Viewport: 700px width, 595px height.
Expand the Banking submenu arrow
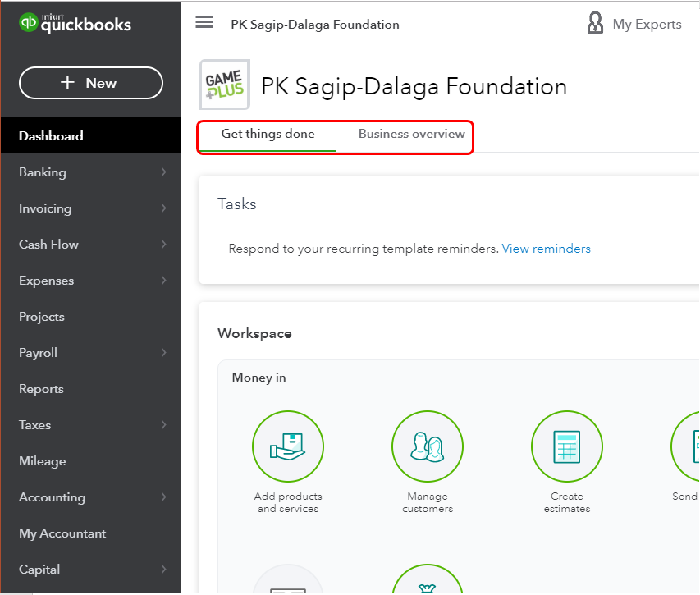tap(163, 172)
